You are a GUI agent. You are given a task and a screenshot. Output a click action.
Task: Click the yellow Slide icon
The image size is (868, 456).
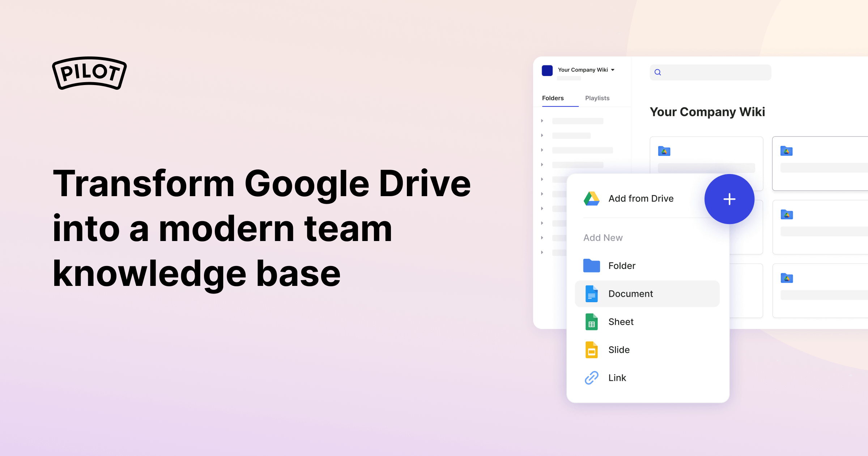(x=592, y=350)
